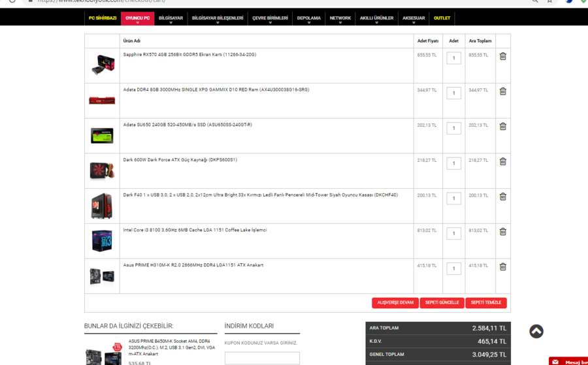Open the Mesaj envelope chat widget

568,361
